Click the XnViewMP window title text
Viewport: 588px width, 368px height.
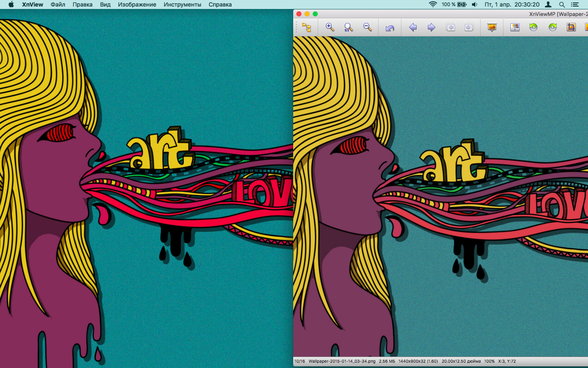559,14
